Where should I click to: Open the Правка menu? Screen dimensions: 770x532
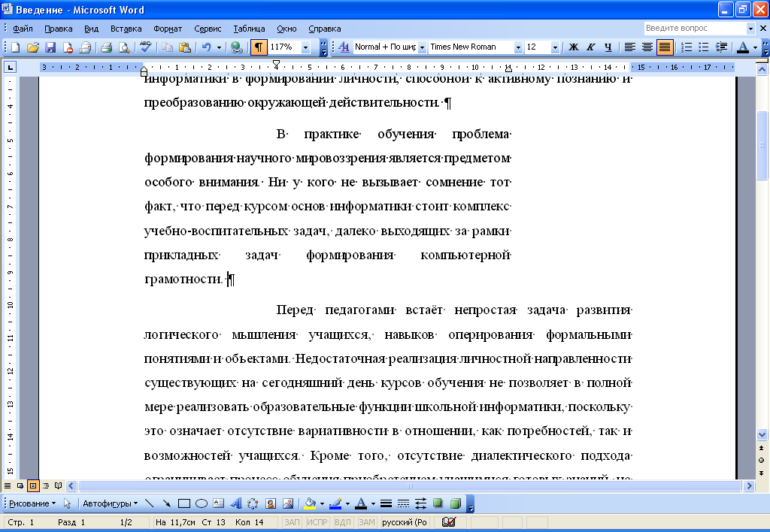click(x=59, y=29)
